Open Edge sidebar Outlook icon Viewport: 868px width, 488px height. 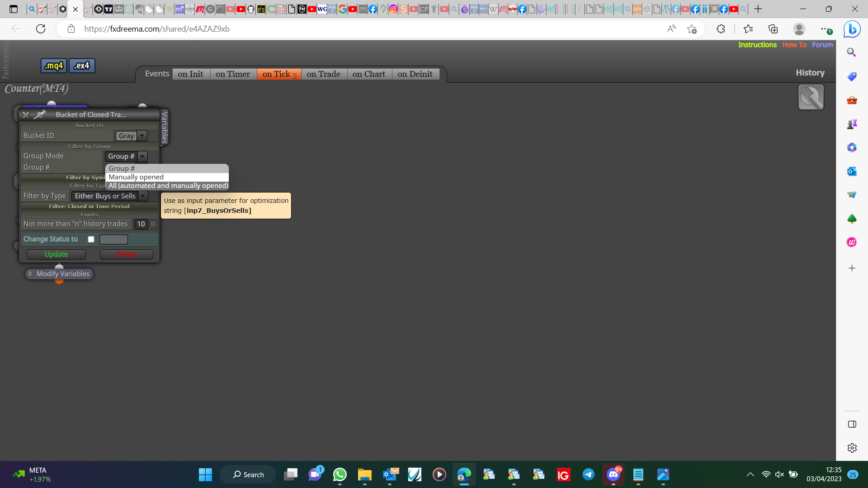(852, 171)
